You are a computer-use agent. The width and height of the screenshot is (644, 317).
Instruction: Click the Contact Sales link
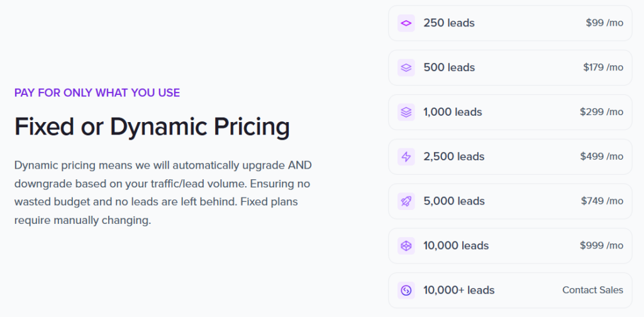click(592, 291)
